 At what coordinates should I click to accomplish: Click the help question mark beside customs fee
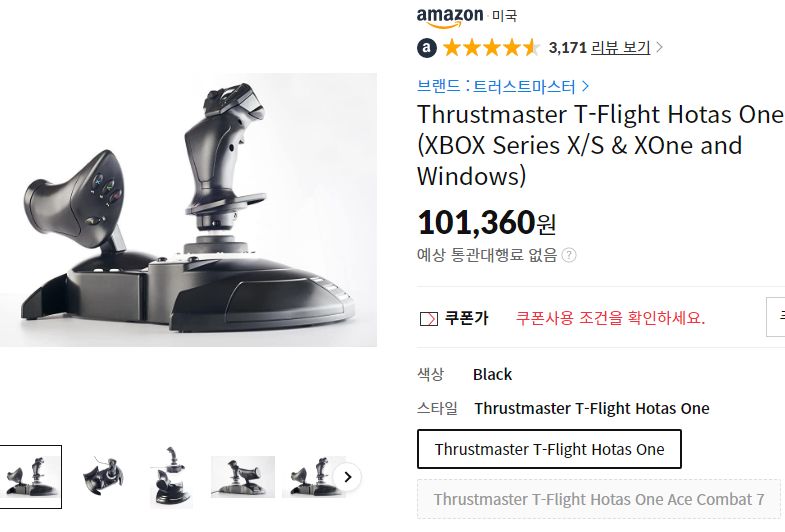(569, 255)
